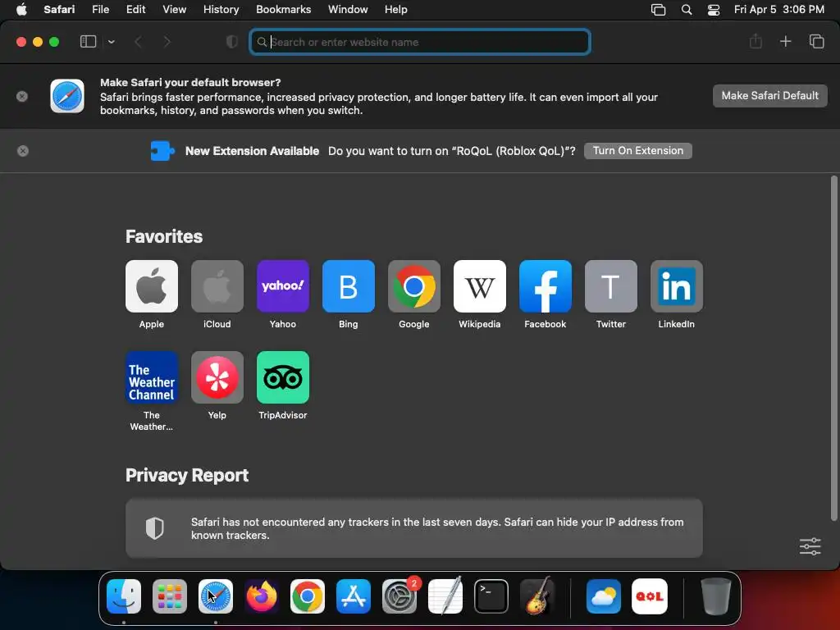The width and height of the screenshot is (840, 630).
Task: Dismiss the default browser banner
Action: click(x=22, y=97)
